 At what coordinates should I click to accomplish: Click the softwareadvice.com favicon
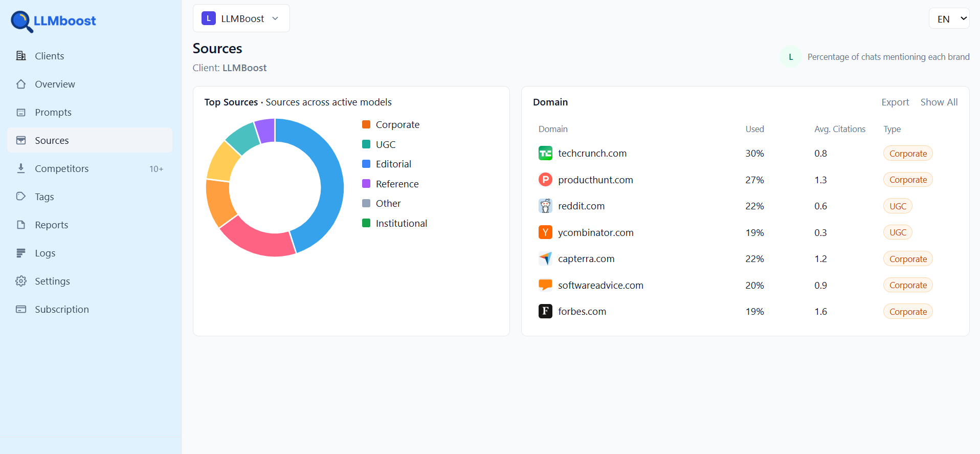click(x=545, y=285)
